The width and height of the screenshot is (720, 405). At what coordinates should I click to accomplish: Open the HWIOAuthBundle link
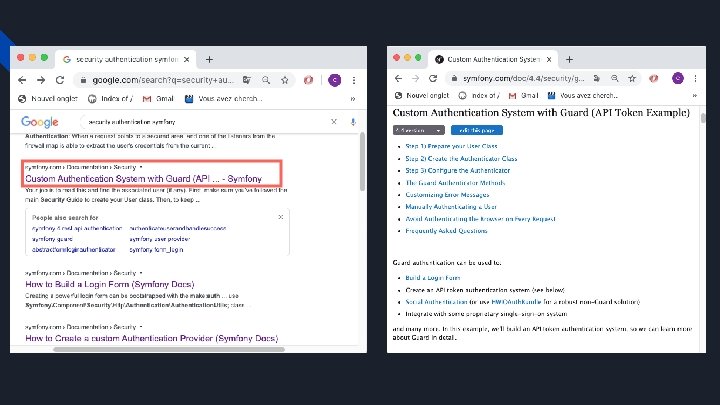point(516,302)
